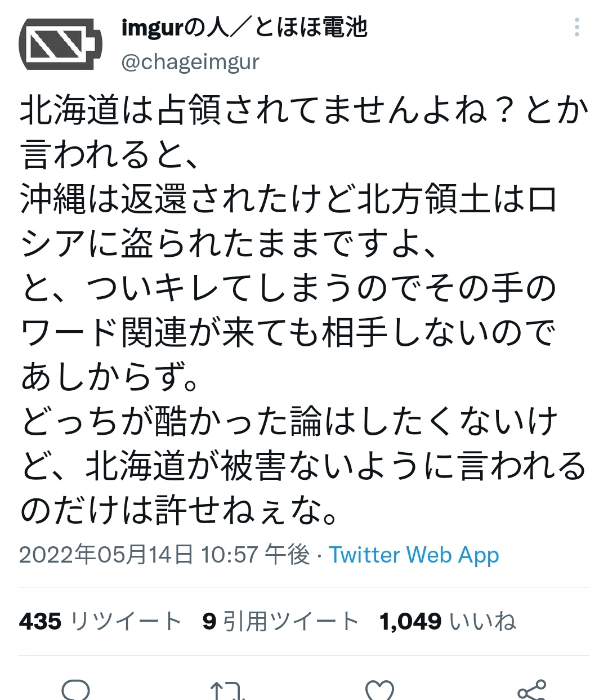
Task: Click the tweet line starting どっちが酷かった
Action: (x=289, y=422)
